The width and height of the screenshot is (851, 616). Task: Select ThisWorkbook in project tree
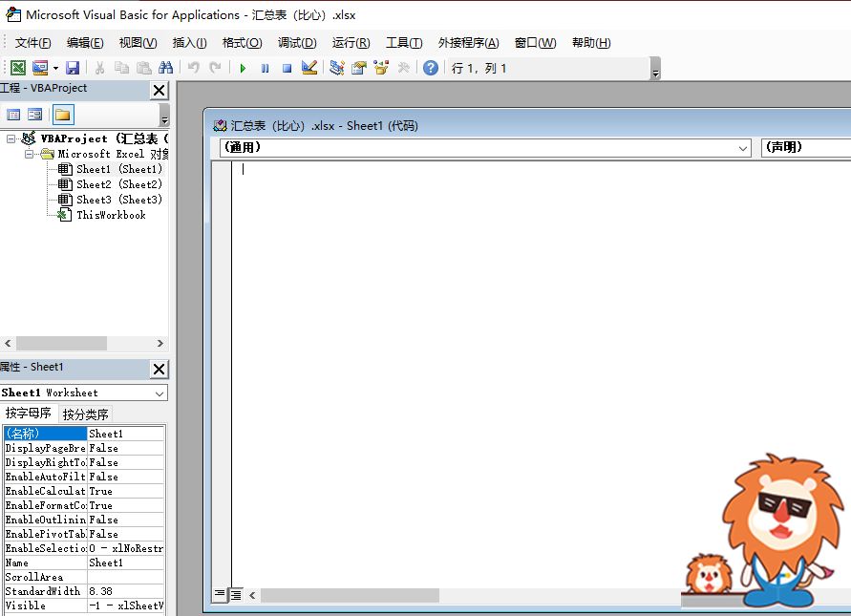click(111, 215)
